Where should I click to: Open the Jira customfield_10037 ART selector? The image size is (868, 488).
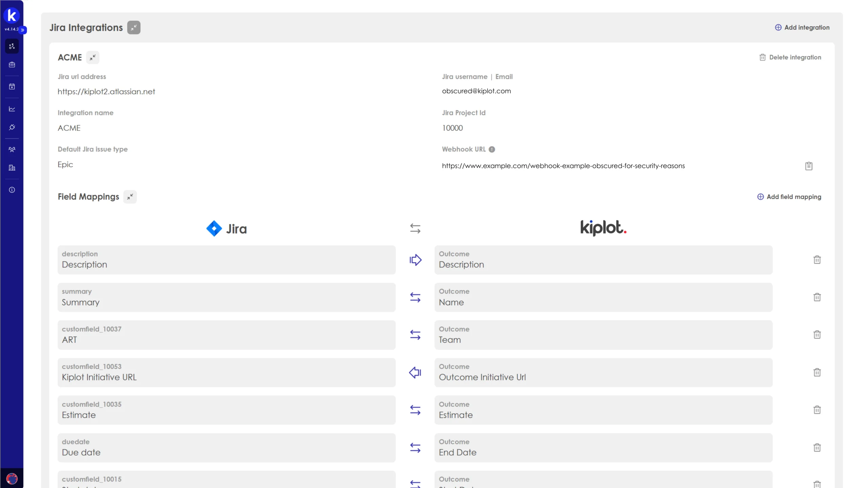coord(226,335)
